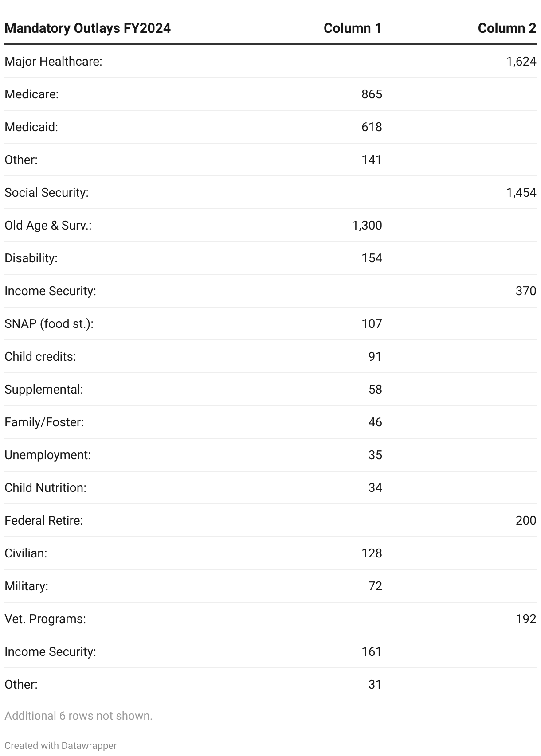Click "Additional 6 rows not shown" text
541x756 pixels.
(x=78, y=716)
